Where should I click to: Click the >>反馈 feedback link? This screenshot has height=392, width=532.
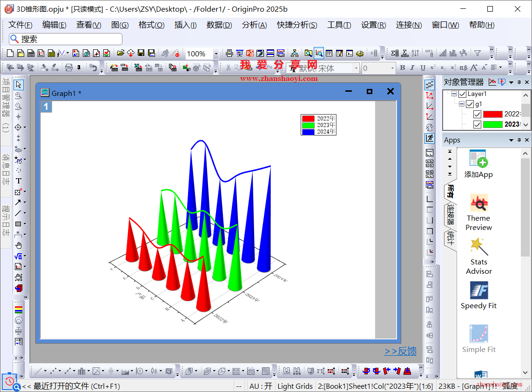[x=400, y=351]
